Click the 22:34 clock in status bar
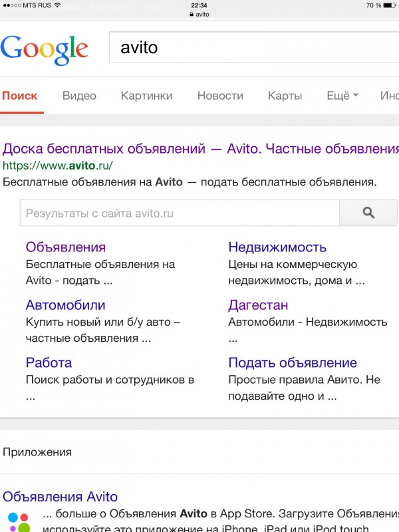Viewport: 399px width, 532px height. [199, 5]
